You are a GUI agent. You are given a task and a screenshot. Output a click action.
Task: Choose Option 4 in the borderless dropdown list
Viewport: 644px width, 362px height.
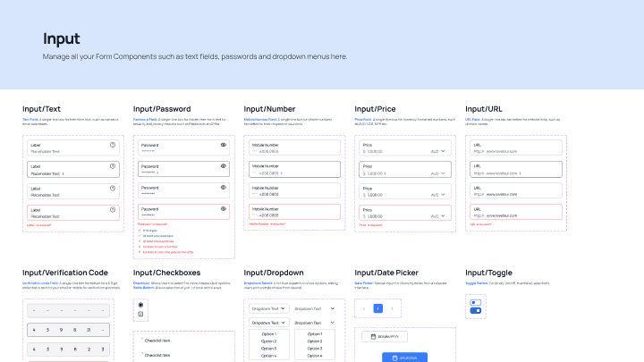click(x=315, y=356)
